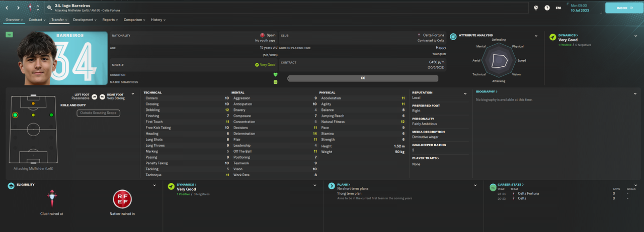Click the Career Stats panel icon
The width and height of the screenshot is (644, 232).
point(493,186)
